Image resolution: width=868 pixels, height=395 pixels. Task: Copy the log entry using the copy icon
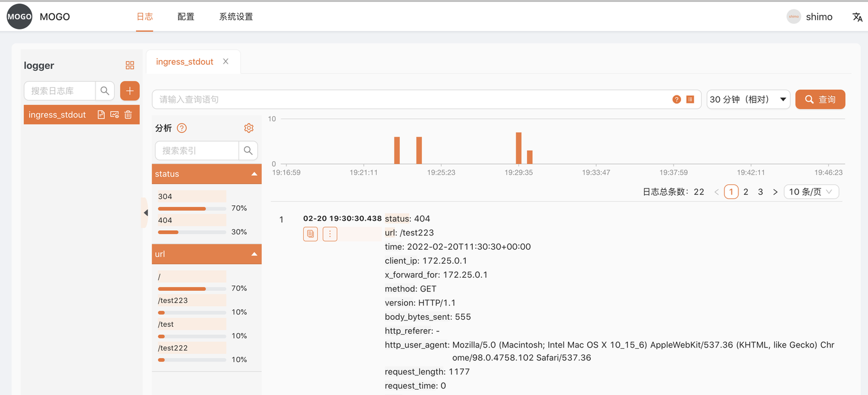(310, 234)
